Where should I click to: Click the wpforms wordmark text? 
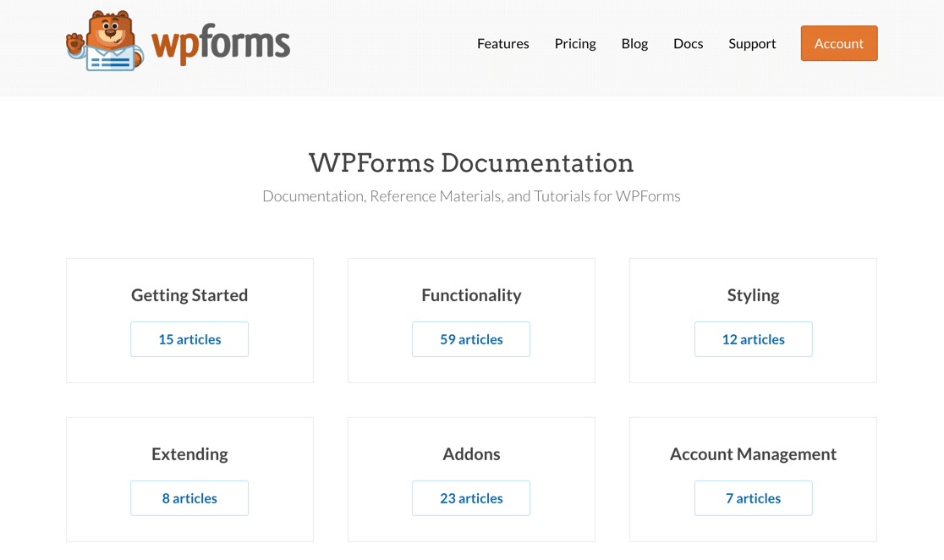220,44
